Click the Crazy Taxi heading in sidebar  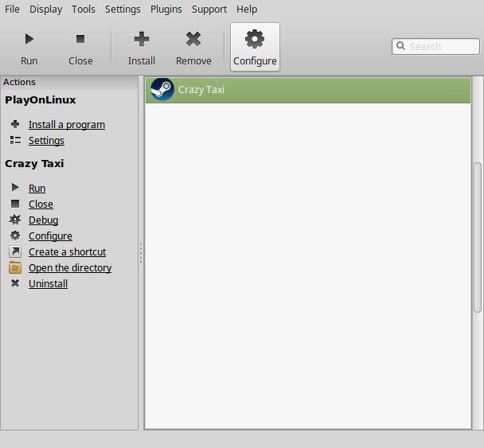tap(34, 164)
